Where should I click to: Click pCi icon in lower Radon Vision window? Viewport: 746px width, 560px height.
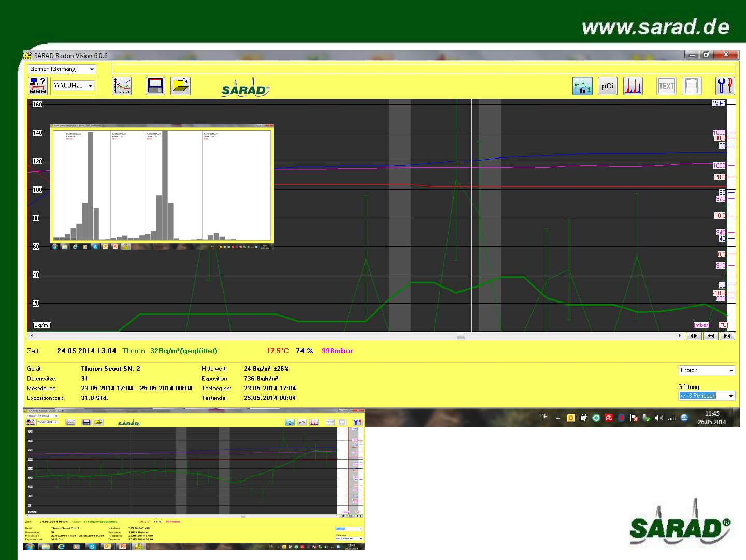302,422
